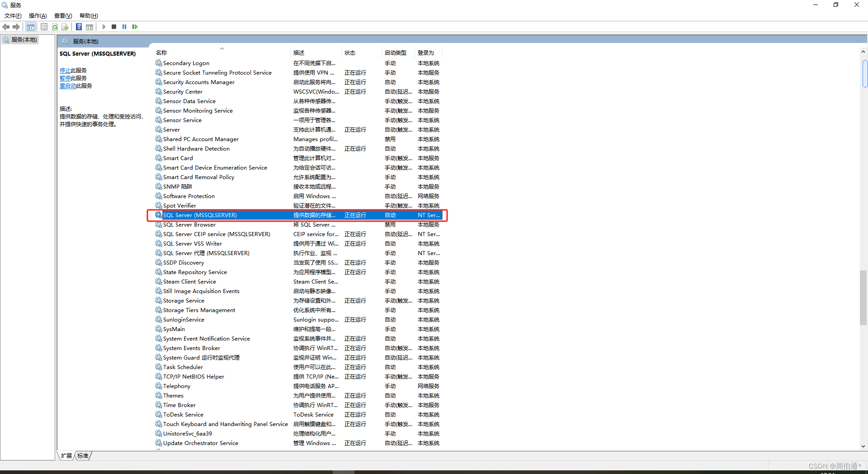The width and height of the screenshot is (868, 474).
Task: Select Secure Socket Tunneling Protocol Service
Action: click(298, 73)
